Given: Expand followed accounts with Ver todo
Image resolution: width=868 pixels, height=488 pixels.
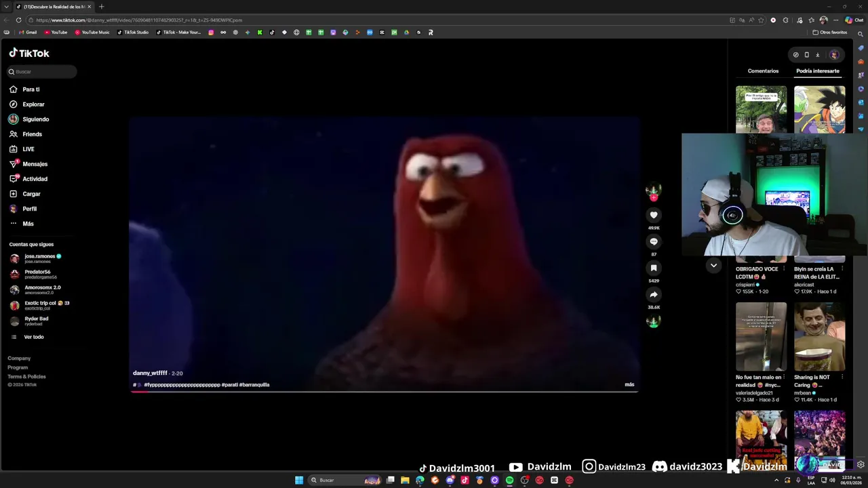Looking at the screenshot, I should click(x=28, y=337).
